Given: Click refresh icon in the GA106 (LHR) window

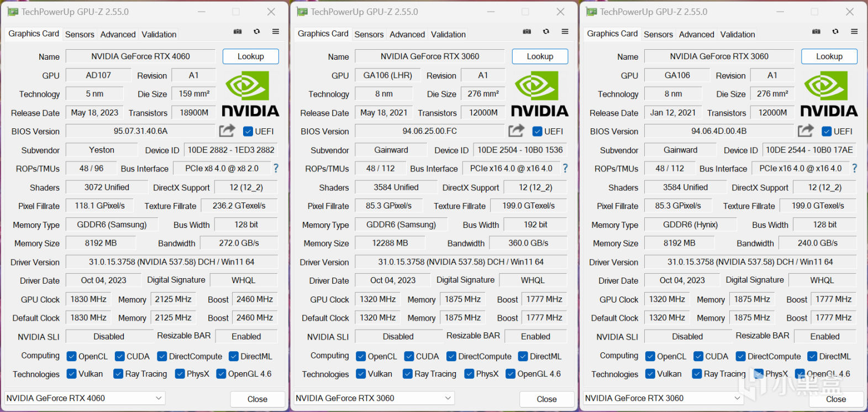Looking at the screenshot, I should coord(546,32).
